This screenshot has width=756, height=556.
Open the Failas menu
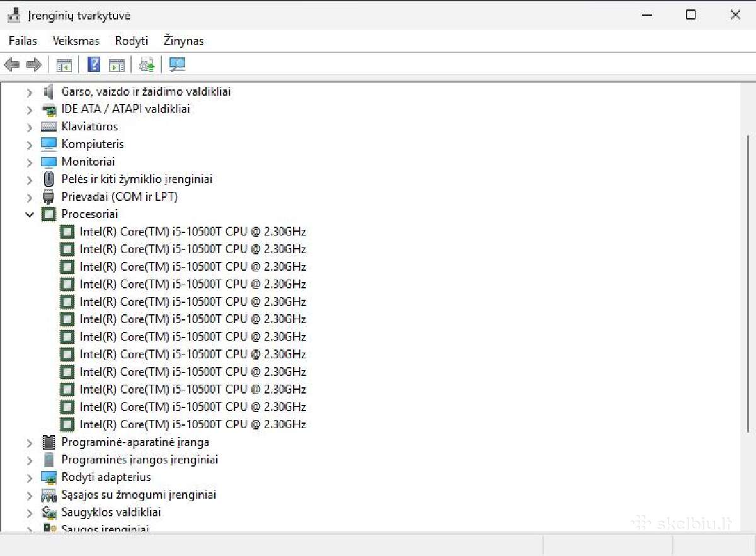[x=23, y=41]
